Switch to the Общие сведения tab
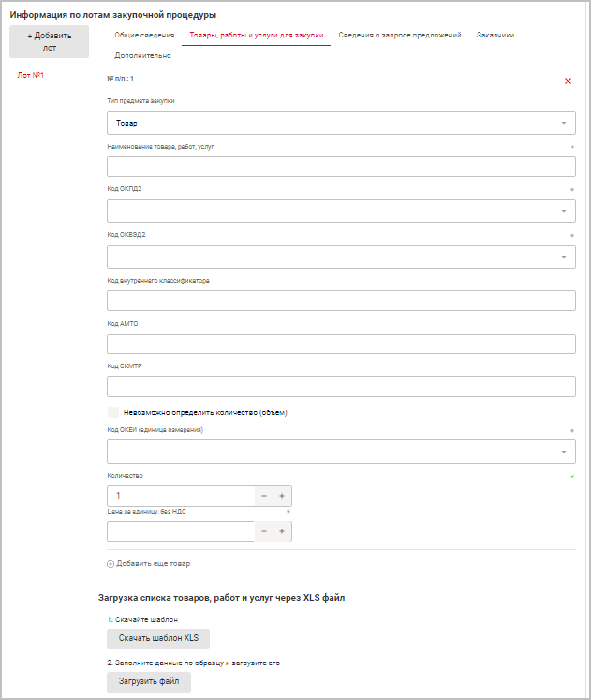This screenshot has width=591, height=700. pyautogui.click(x=144, y=35)
